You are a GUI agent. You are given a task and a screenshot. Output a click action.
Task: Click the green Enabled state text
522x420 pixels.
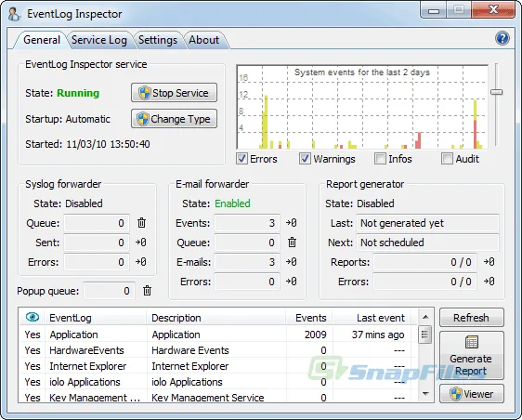[x=232, y=203]
